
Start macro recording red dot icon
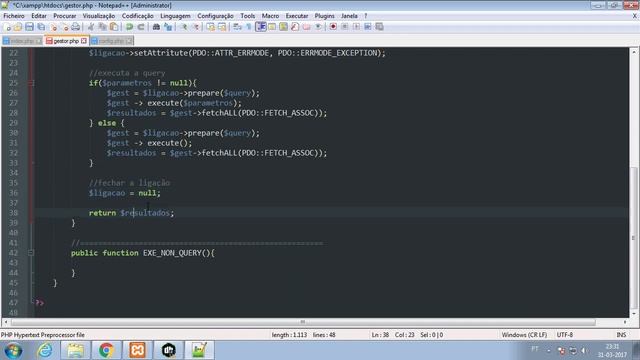pos(333,27)
